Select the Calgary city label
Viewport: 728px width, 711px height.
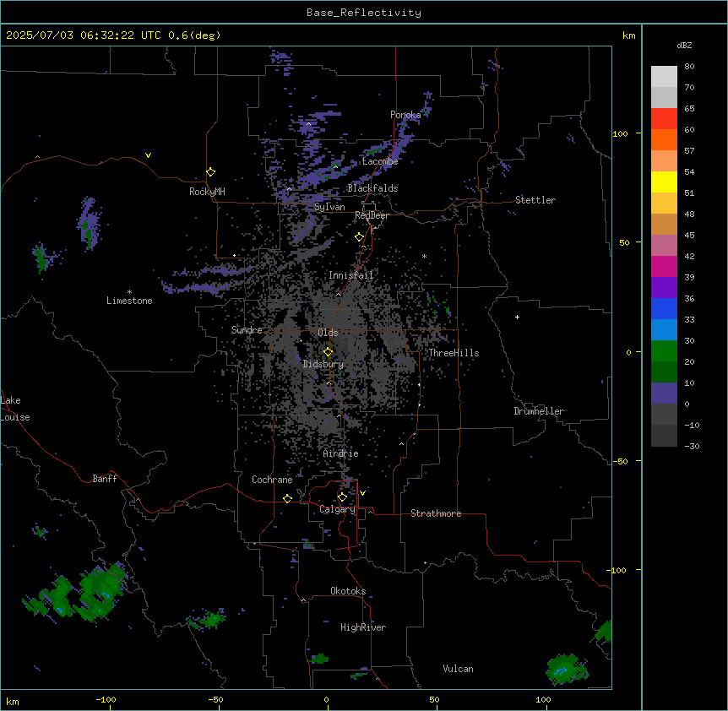pos(337,509)
